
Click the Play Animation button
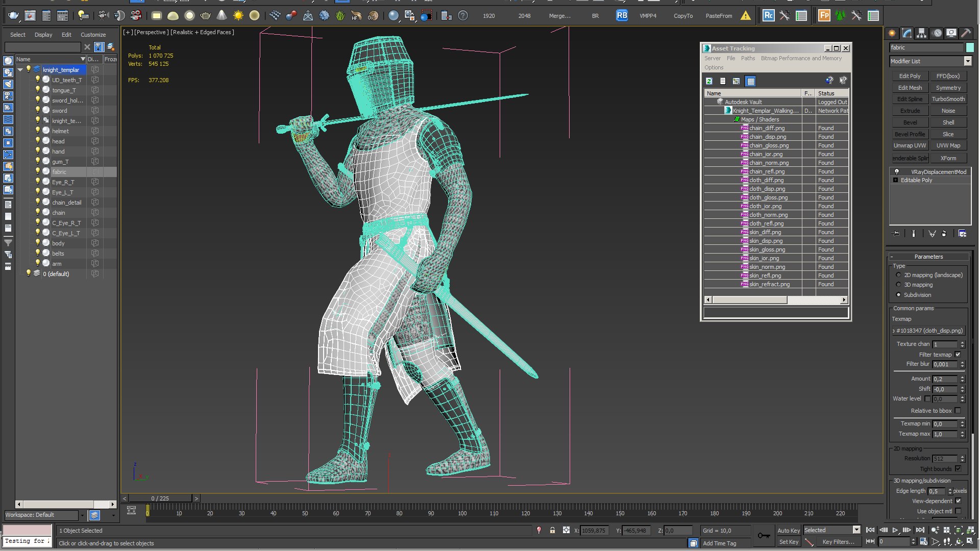pos(895,531)
